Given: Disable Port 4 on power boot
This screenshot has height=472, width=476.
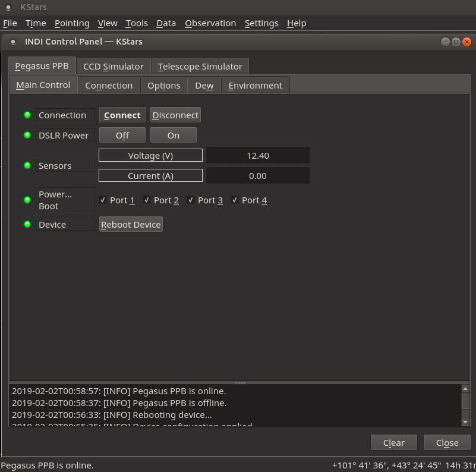Looking at the screenshot, I should [235, 200].
